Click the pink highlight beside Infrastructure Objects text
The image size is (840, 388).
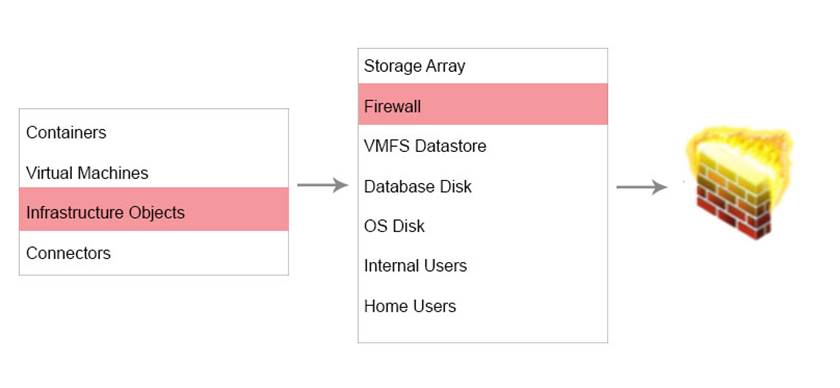237,209
